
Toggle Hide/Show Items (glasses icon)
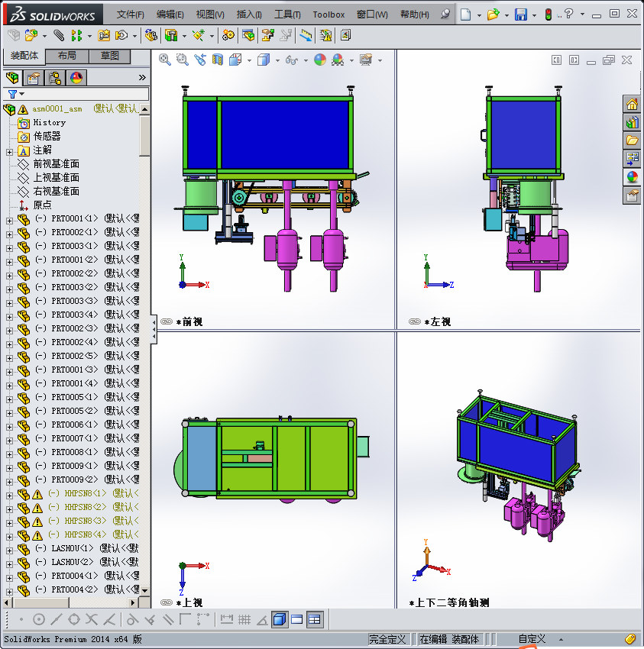(x=291, y=59)
